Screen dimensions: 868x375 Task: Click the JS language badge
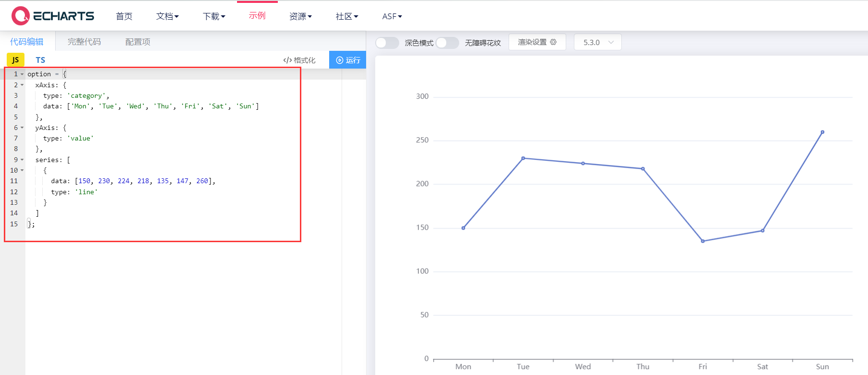point(15,60)
